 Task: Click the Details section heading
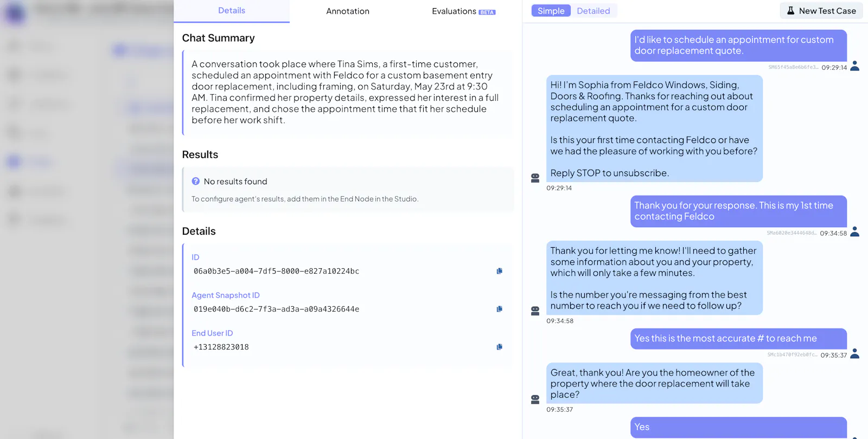click(x=199, y=231)
